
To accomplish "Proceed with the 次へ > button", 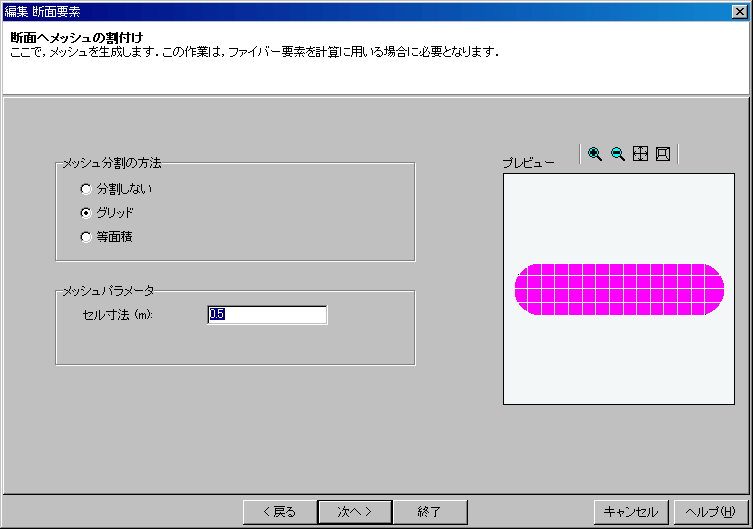I will (x=355, y=512).
